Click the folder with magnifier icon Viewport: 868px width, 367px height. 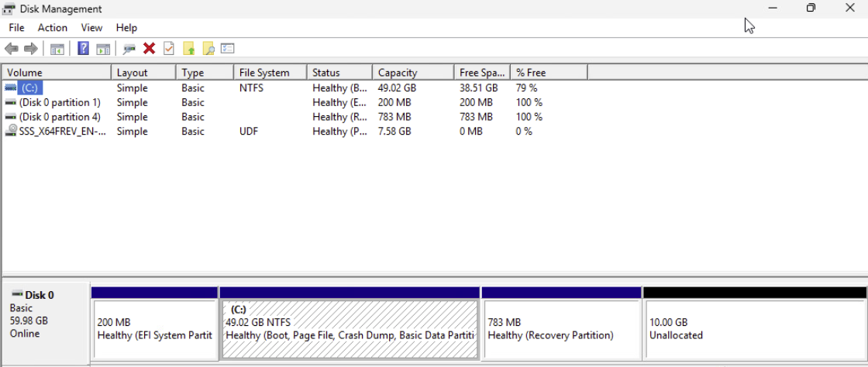point(208,49)
